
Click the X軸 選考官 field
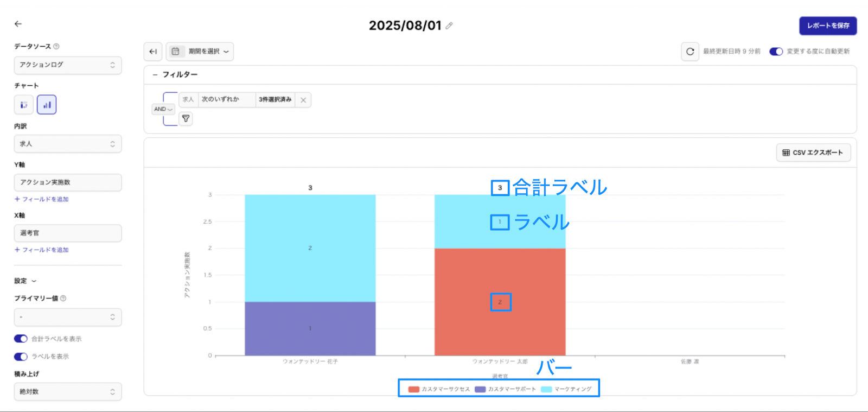68,233
